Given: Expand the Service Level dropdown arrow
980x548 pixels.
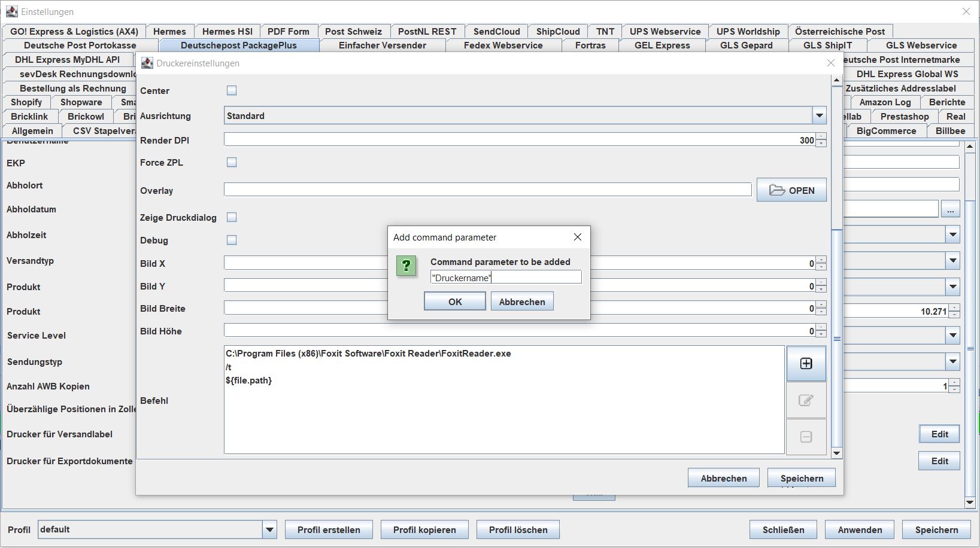Looking at the screenshot, I should pyautogui.click(x=952, y=335).
